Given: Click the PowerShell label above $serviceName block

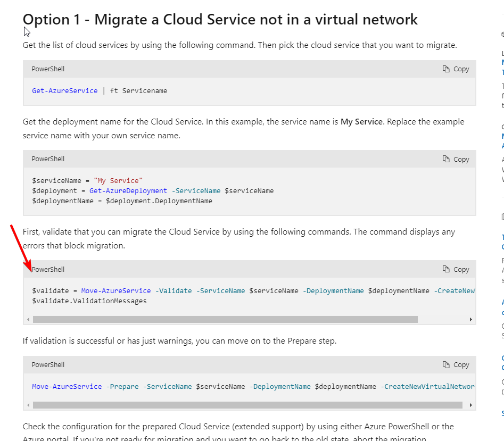Looking at the screenshot, I should tap(48, 159).
